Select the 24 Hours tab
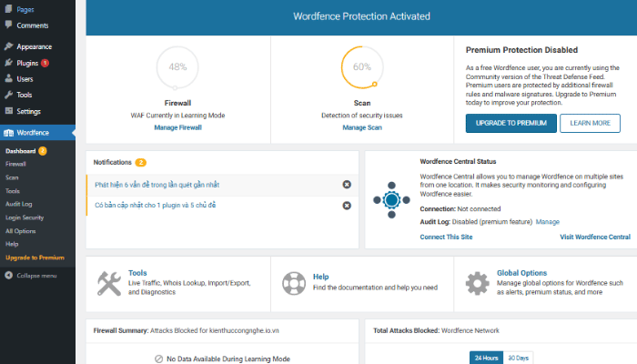This screenshot has height=364, width=637. (486, 358)
